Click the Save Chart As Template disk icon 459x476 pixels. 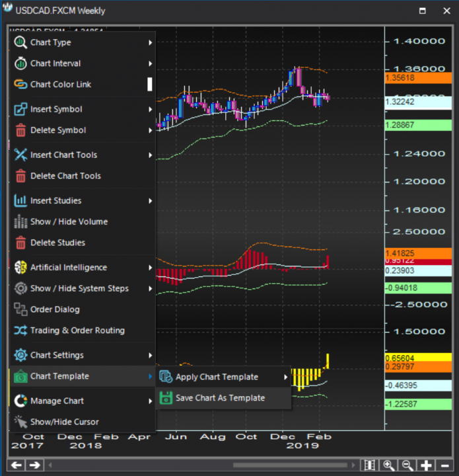coord(166,398)
